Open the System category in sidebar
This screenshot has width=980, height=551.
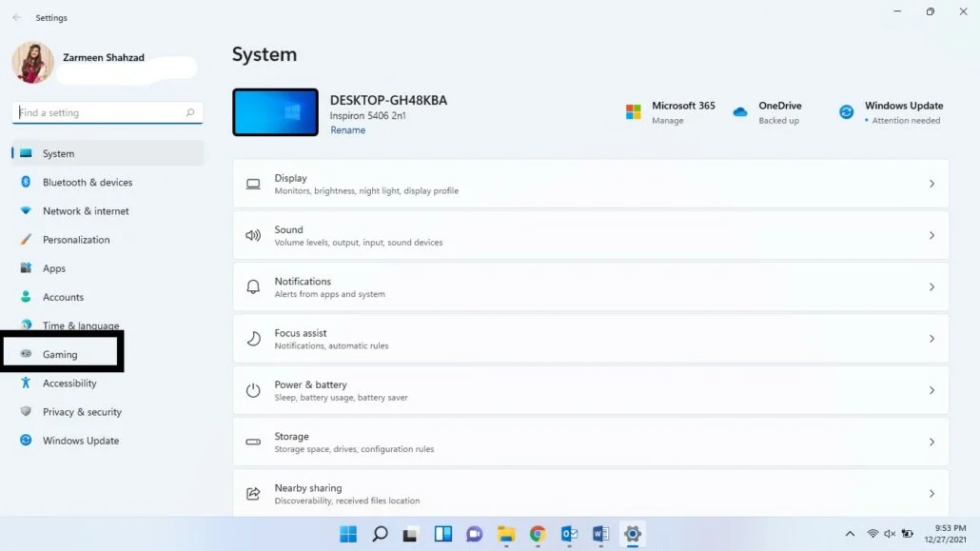coord(108,153)
